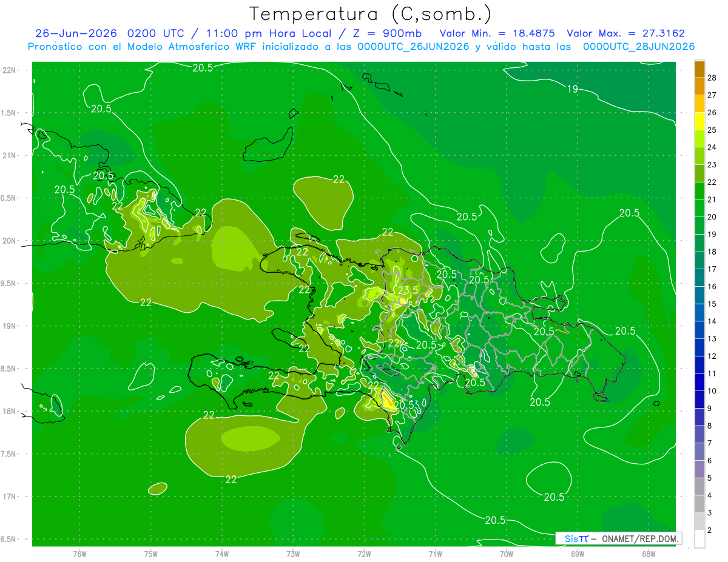
Task: Click the '19N' latitude axis label
Action: 10,326
